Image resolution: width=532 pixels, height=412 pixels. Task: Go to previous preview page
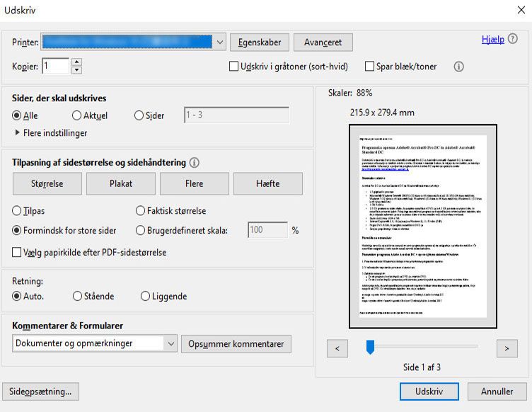tap(337, 348)
